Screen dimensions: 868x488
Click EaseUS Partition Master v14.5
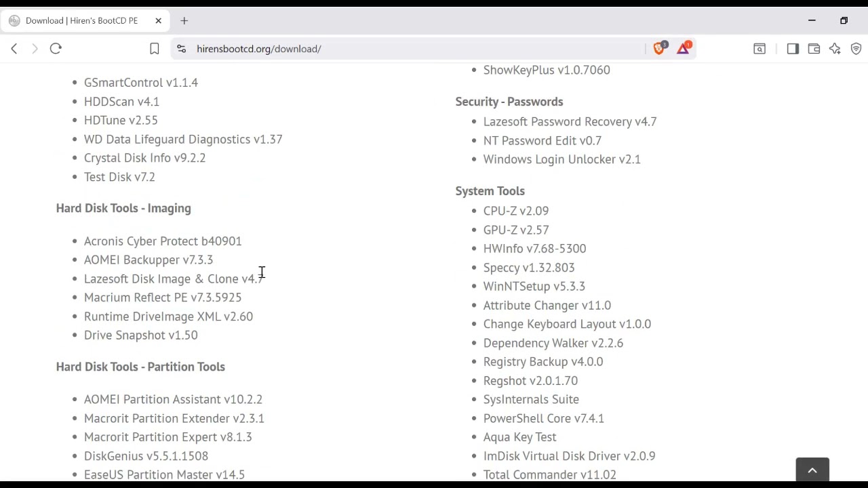coord(164,474)
